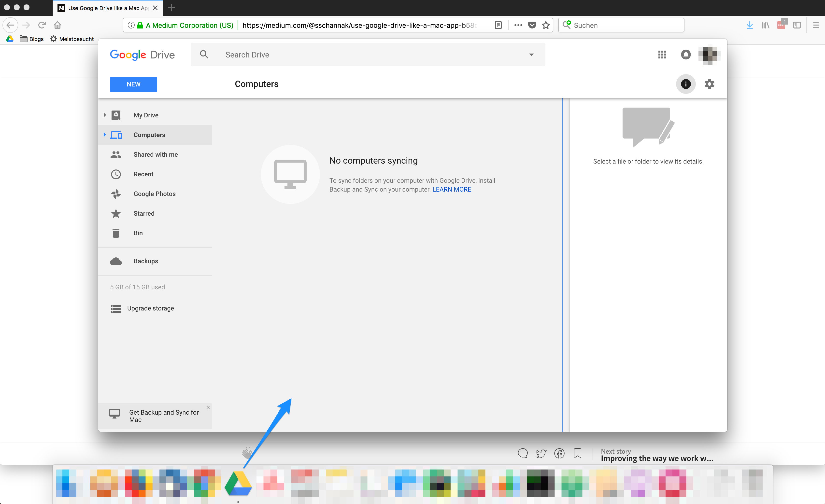
Task: Click the blue NEW button
Action: [133, 84]
